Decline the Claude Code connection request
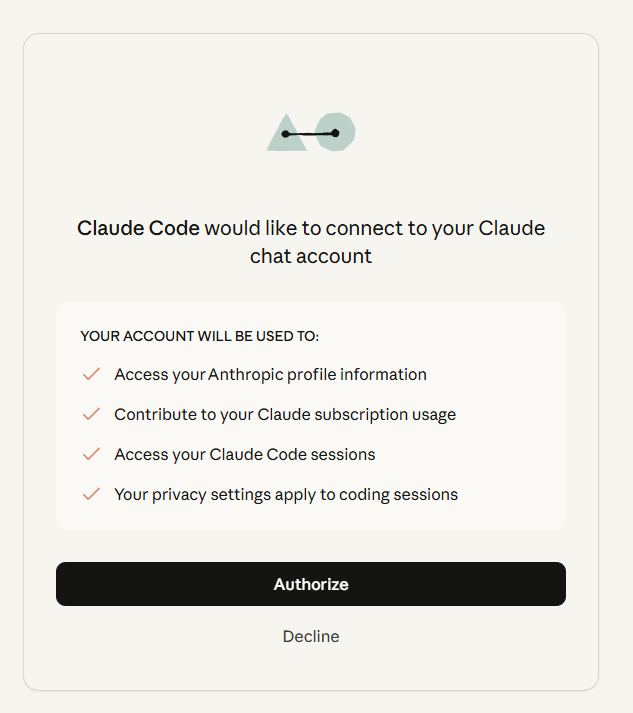The height and width of the screenshot is (713, 633). coord(311,636)
